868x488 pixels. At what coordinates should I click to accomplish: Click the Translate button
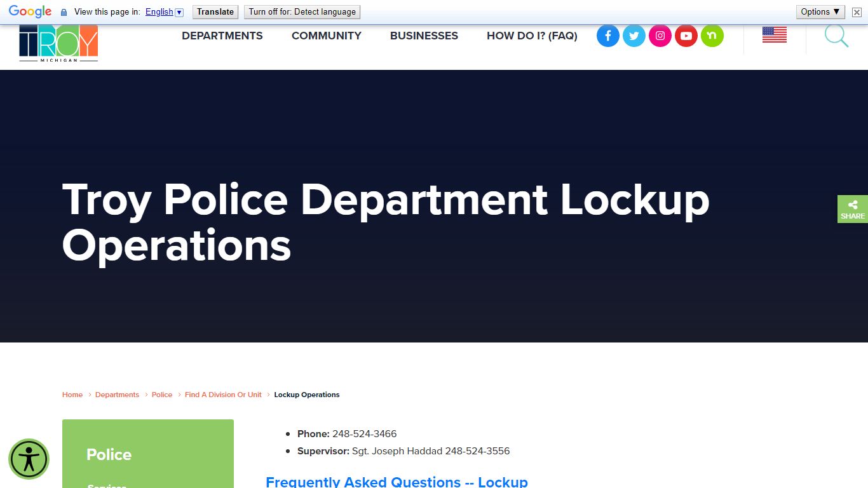coord(215,12)
